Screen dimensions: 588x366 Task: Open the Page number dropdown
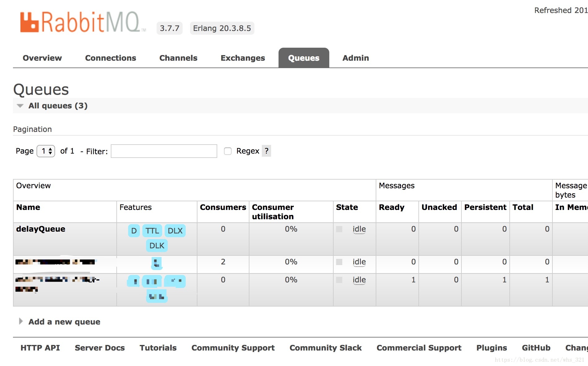point(46,151)
